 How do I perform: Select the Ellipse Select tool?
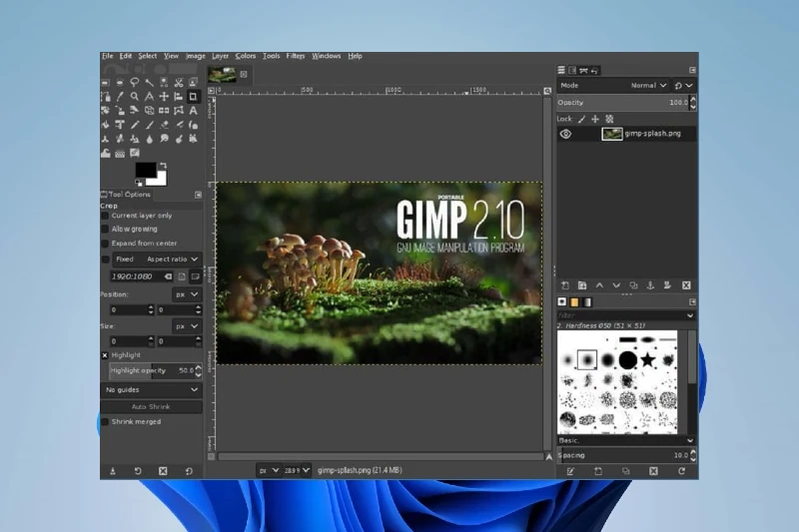(x=120, y=83)
